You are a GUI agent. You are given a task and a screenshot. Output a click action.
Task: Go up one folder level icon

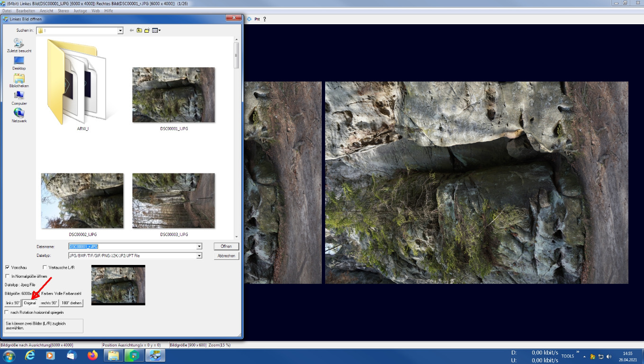[x=139, y=30]
